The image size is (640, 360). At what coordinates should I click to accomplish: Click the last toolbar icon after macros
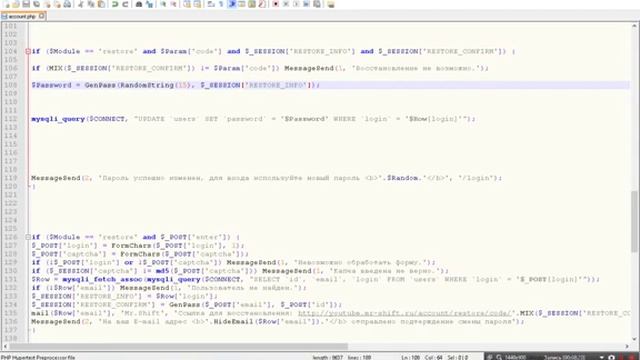click(330, 4)
